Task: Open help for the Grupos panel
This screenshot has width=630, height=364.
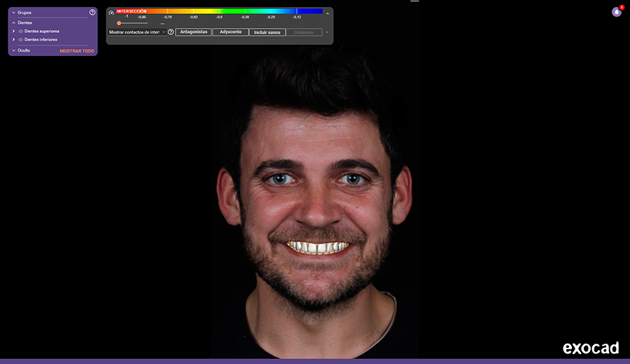Action: pos(92,13)
